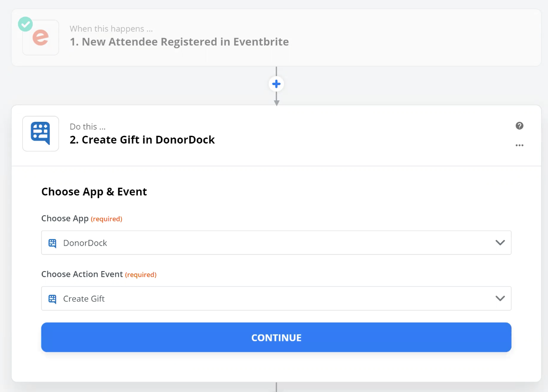Open help with the question mark icon
The image size is (548, 392).
519,126
